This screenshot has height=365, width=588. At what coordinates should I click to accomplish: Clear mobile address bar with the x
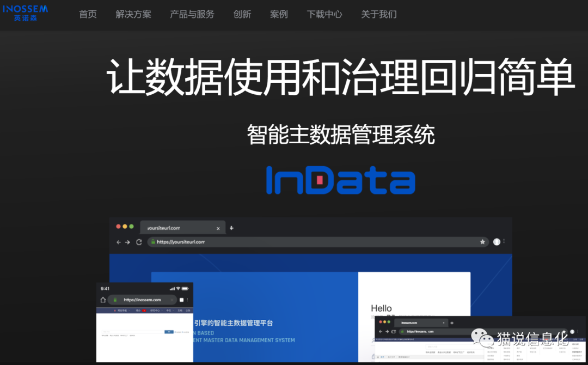[x=171, y=300]
